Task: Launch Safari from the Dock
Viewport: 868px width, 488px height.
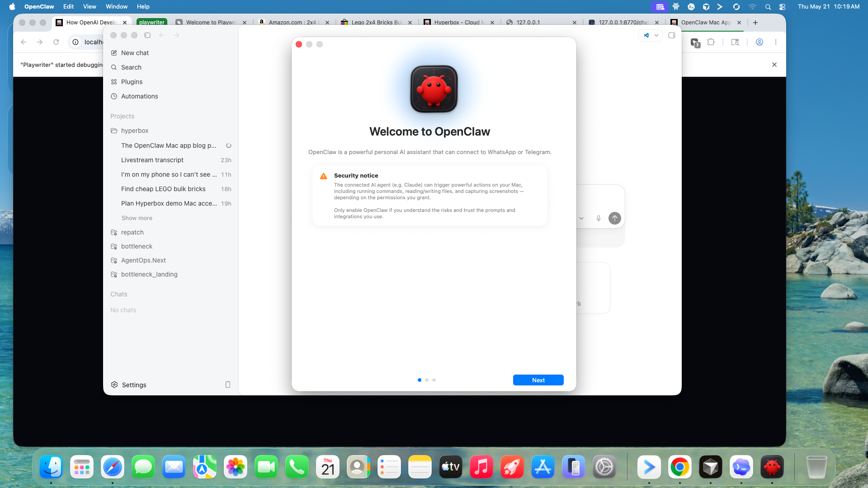Action: coord(113,467)
